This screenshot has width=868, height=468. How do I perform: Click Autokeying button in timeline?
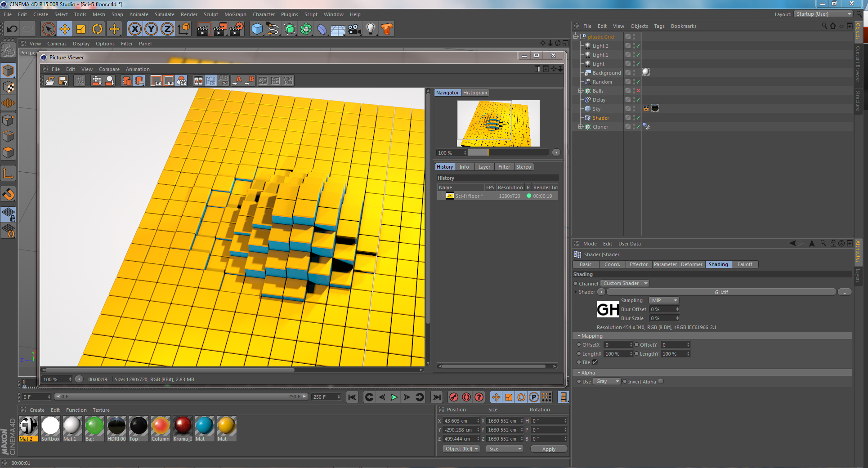click(x=466, y=397)
